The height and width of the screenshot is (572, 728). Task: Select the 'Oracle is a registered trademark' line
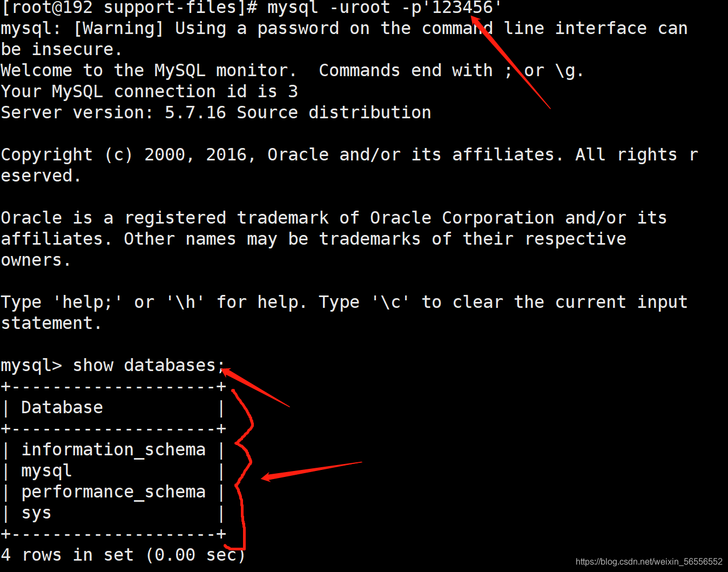(334, 218)
